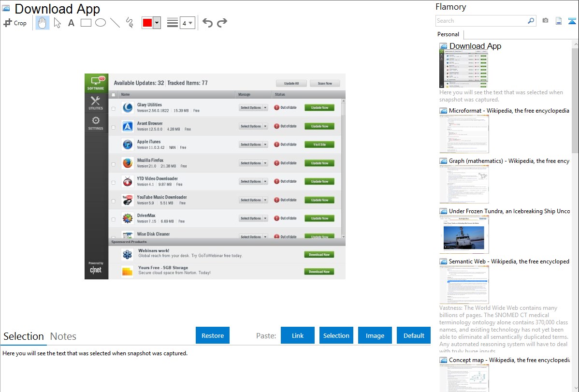
Task: Select the Crop tool
Action: pyautogui.click(x=15, y=23)
